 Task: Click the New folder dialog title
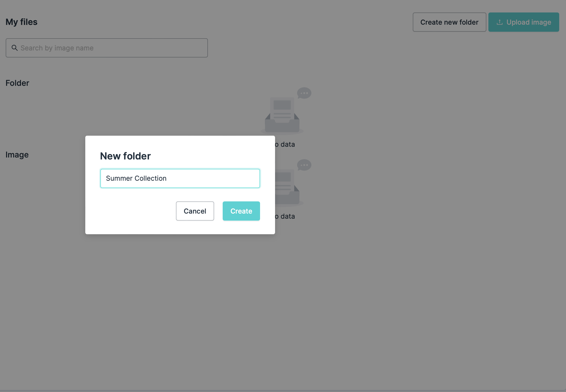tap(125, 156)
